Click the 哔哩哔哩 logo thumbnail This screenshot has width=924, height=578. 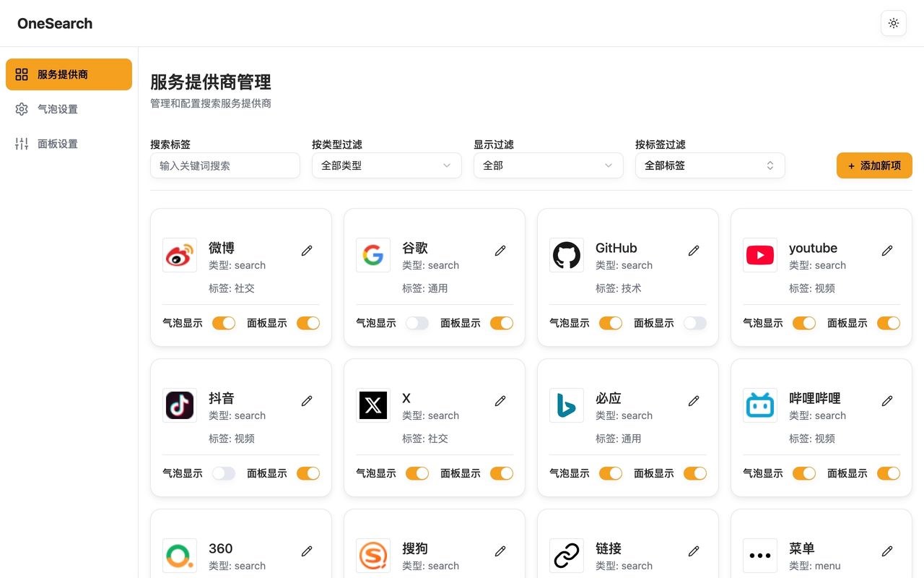(x=760, y=405)
